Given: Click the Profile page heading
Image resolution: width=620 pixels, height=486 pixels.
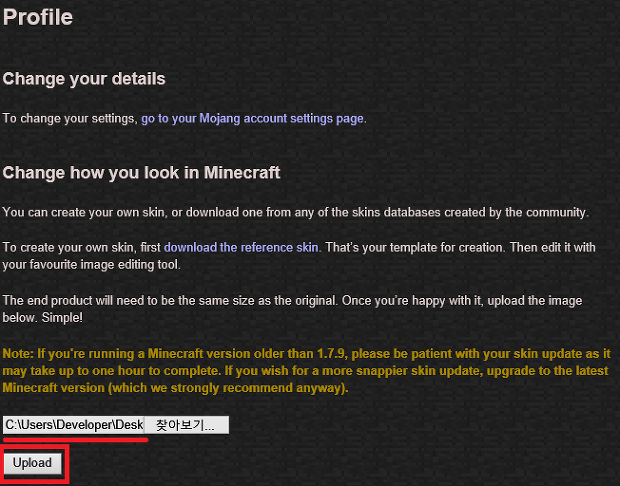Looking at the screenshot, I should coord(38,17).
